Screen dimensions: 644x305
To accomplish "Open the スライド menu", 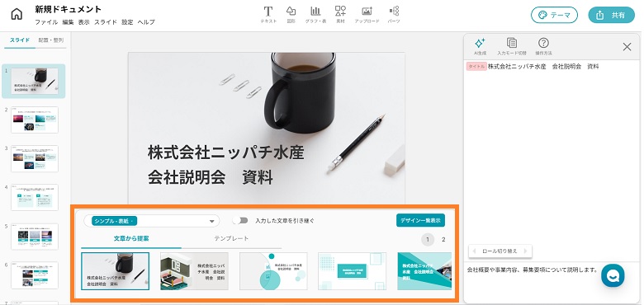I will tap(106, 22).
